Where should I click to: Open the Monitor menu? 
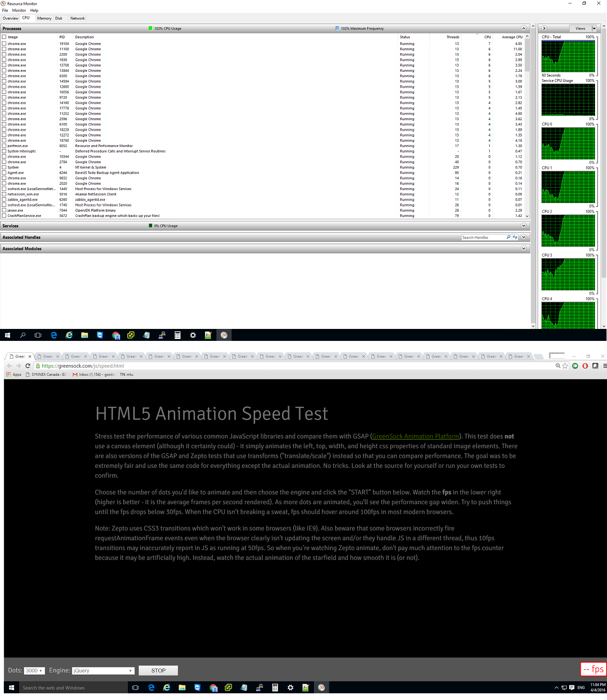[x=19, y=10]
